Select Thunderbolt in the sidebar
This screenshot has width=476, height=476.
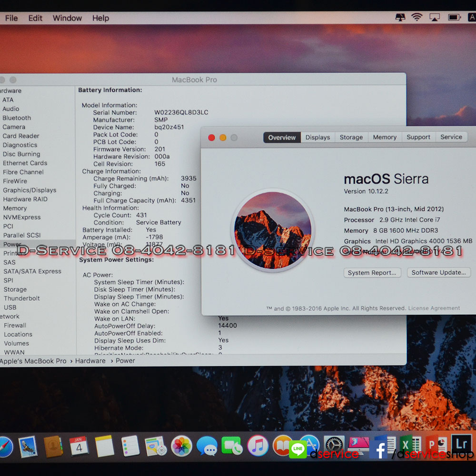point(21,298)
